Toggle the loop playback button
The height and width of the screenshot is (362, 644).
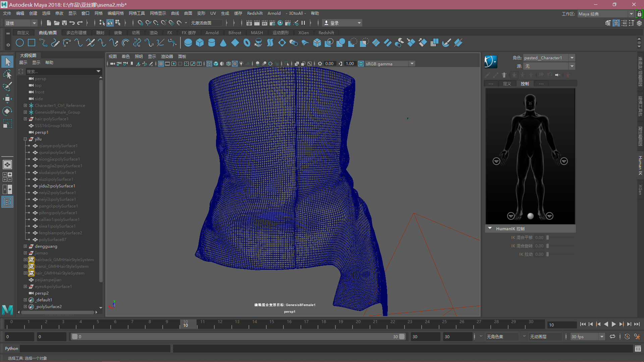pyautogui.click(x=612, y=337)
